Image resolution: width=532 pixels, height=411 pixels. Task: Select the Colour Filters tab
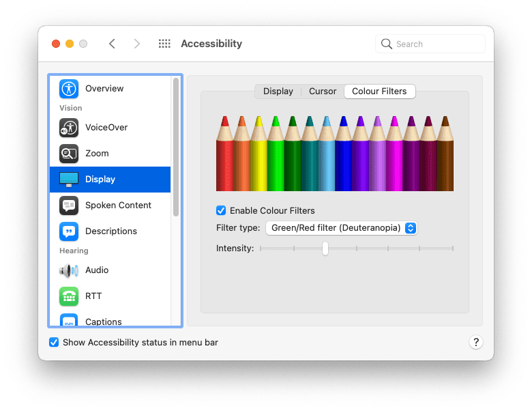pos(379,91)
